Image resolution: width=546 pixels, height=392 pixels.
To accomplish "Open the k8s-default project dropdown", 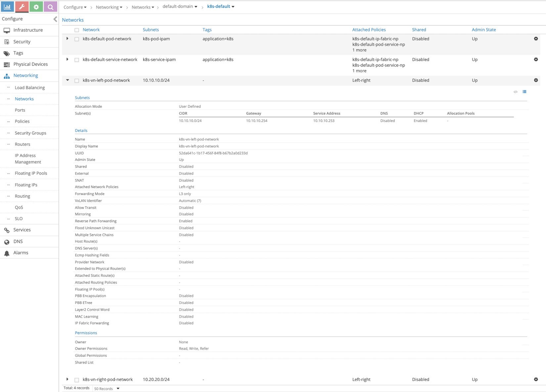I will (x=221, y=6).
